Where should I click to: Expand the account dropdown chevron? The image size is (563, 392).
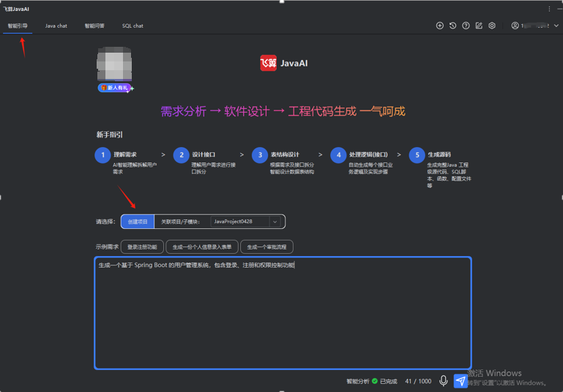pyautogui.click(x=556, y=26)
